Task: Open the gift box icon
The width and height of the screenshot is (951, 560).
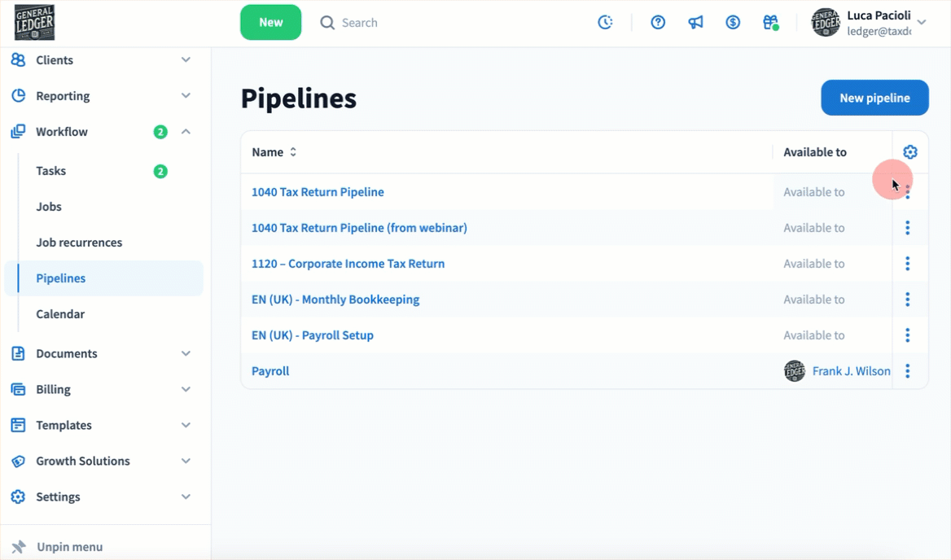Action: point(770,23)
